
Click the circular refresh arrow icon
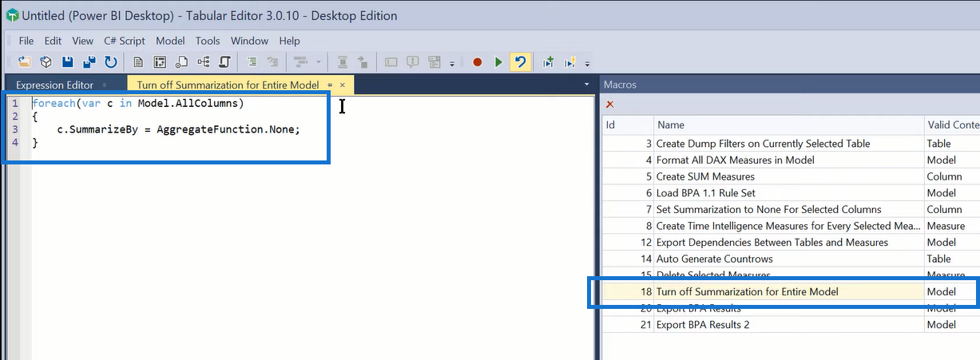tap(110, 61)
